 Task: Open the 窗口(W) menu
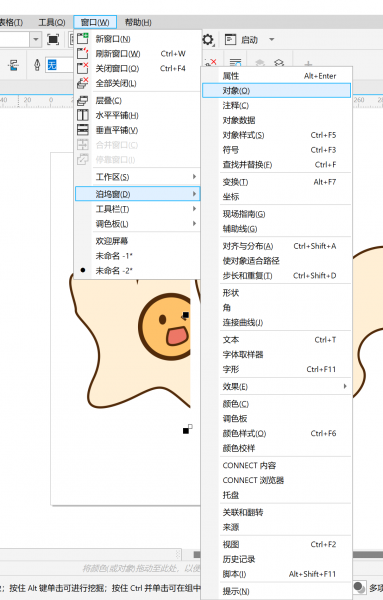(x=95, y=22)
